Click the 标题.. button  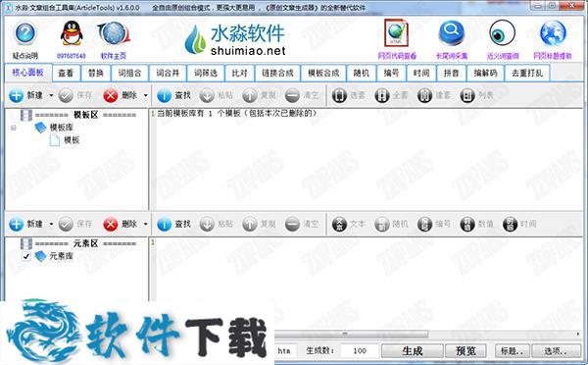512,351
